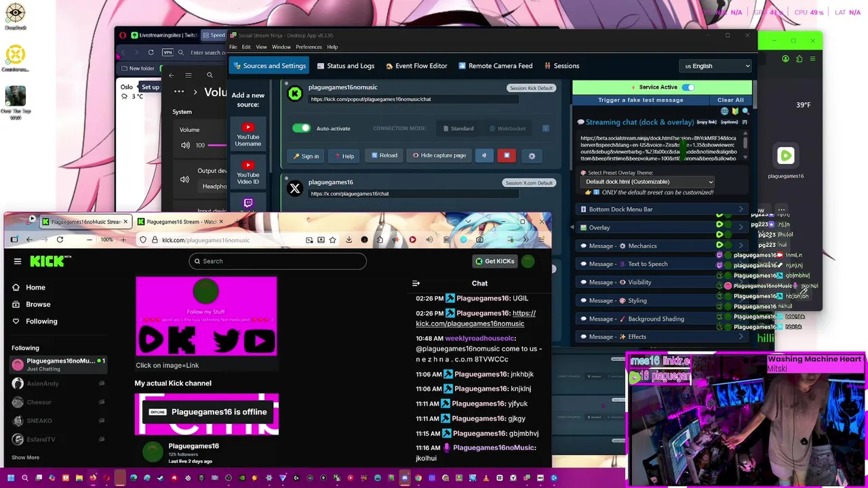
Task: Open the Windows Start button
Action: coord(11,478)
